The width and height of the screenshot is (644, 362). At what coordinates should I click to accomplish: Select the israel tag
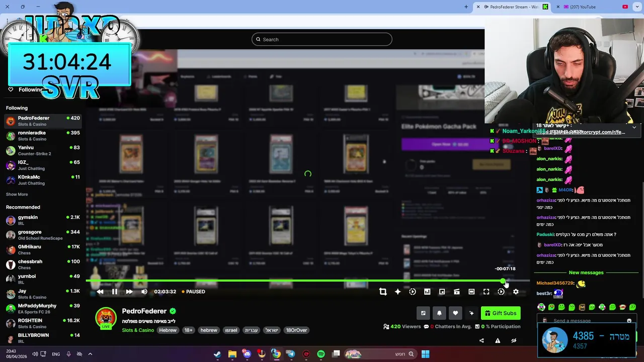click(x=231, y=330)
